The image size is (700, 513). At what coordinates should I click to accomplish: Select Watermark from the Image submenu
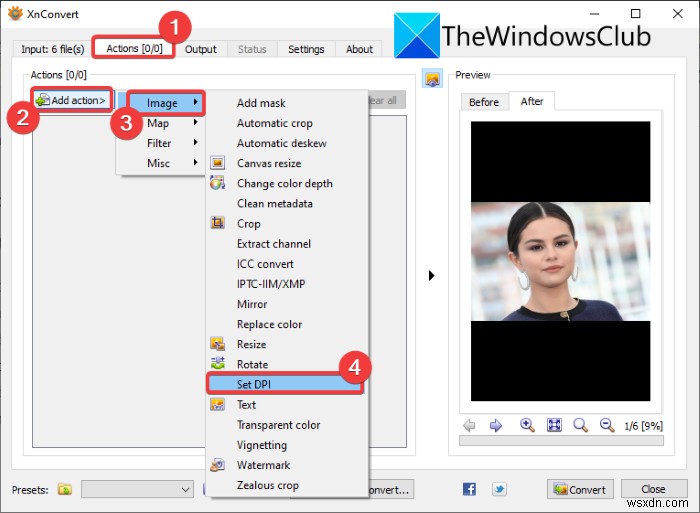click(287, 465)
